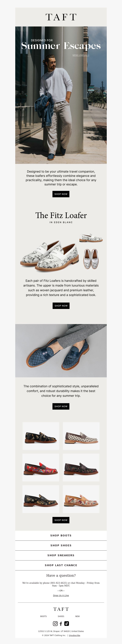Click SHOP NOW below travel companion text
This screenshot has width=122, height=644.
pos(61,194)
